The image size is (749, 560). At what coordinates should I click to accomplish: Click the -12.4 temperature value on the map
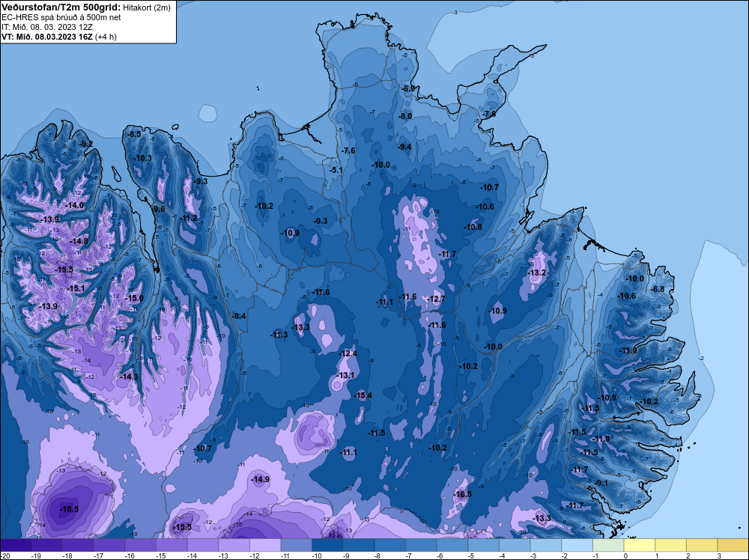coord(348,353)
